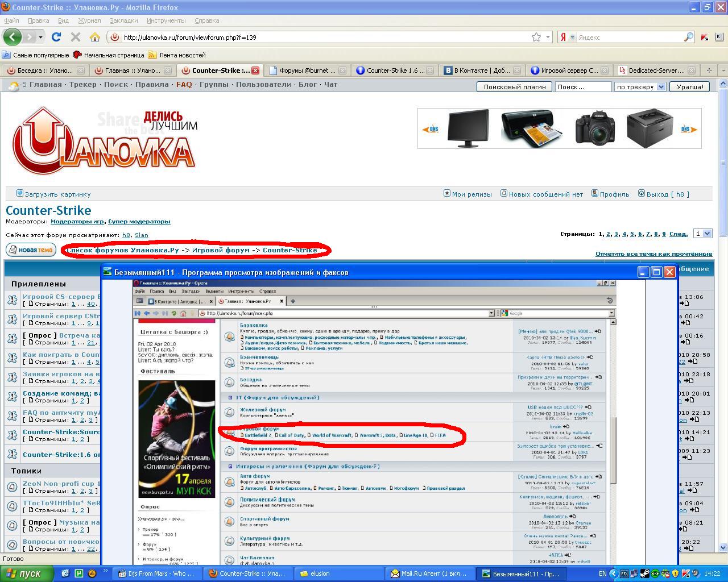Focus the site 'Поиск...' search field
The height and width of the screenshot is (582, 728).
[583, 87]
